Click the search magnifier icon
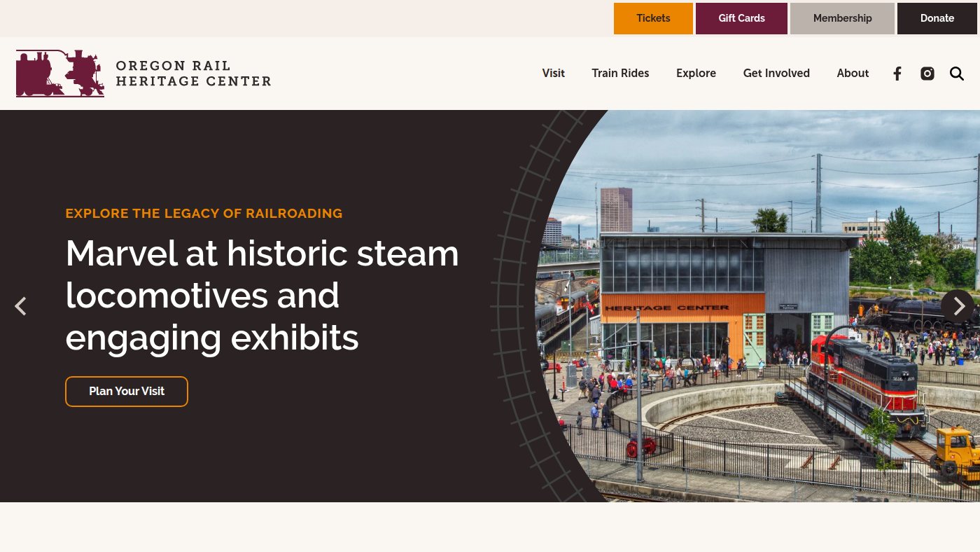Viewport: 980px width, 552px height. point(957,74)
